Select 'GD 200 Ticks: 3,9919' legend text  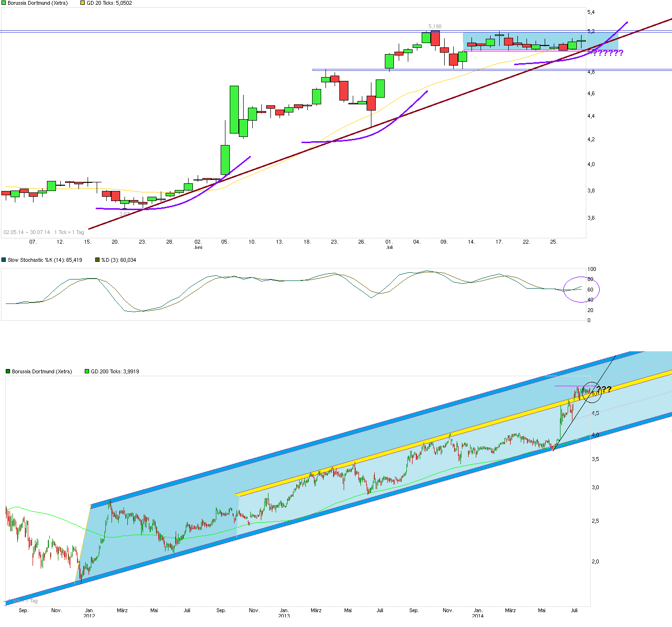pos(115,371)
